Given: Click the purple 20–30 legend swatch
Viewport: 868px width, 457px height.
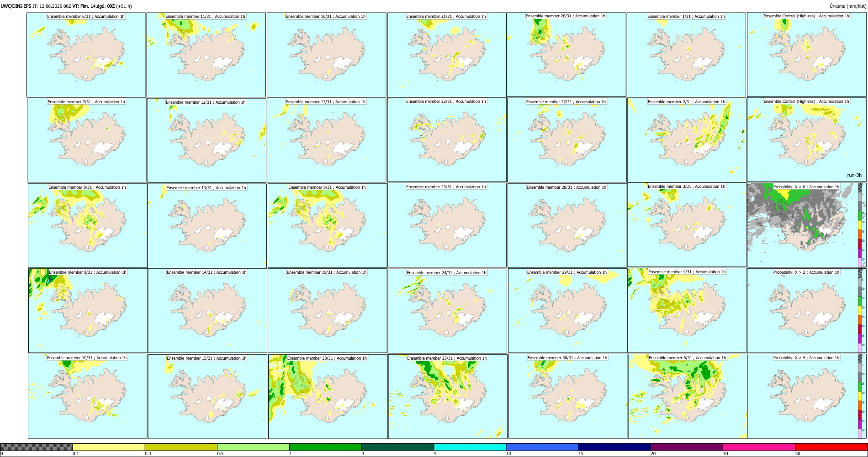Looking at the screenshot, I should tap(687, 447).
